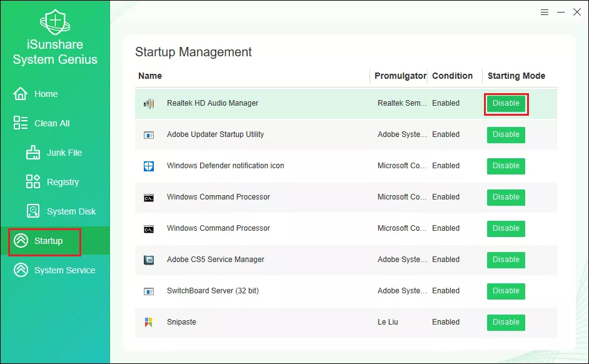This screenshot has height=364, width=589.
Task: Click the Home house icon
Action: (x=20, y=94)
